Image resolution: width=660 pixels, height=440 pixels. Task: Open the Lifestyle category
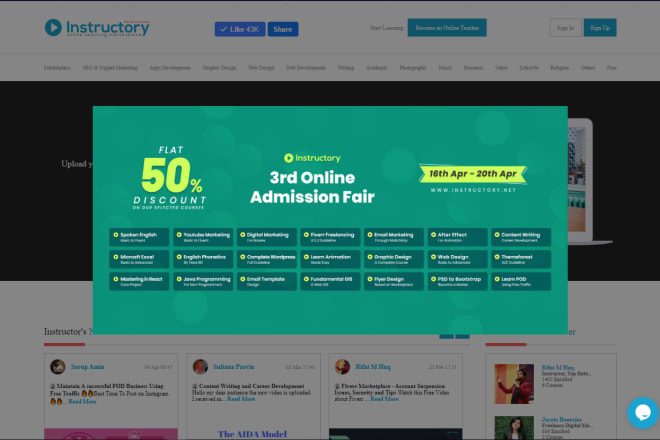529,67
